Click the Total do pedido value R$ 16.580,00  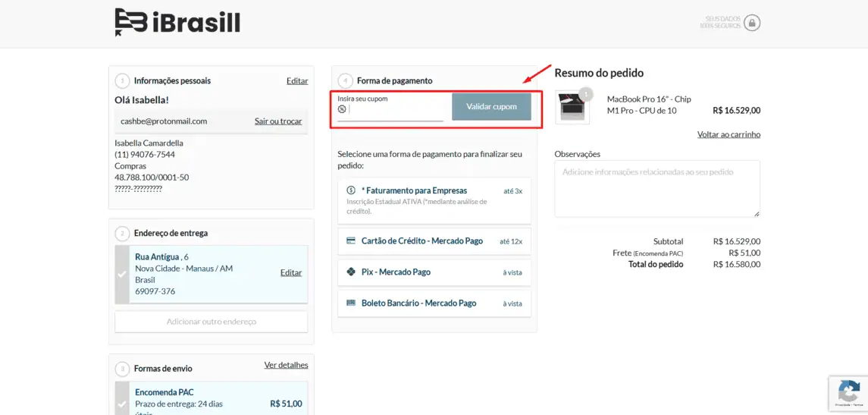pyautogui.click(x=737, y=264)
